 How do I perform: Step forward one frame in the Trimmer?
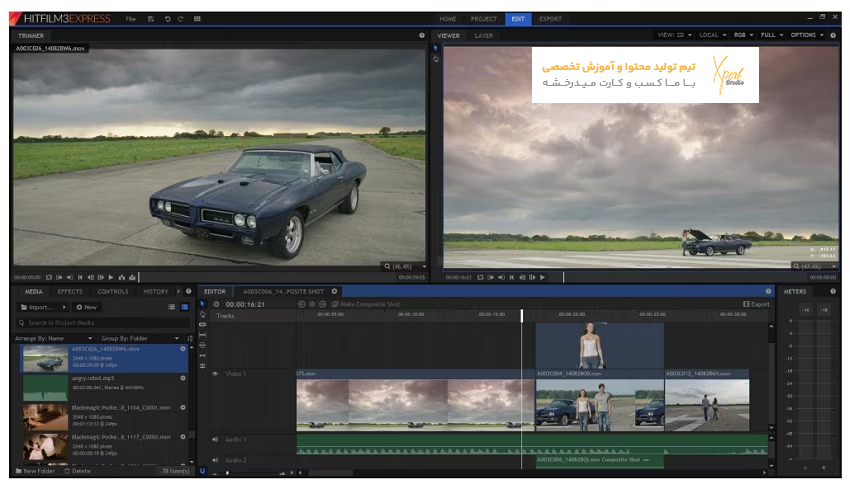point(101,277)
